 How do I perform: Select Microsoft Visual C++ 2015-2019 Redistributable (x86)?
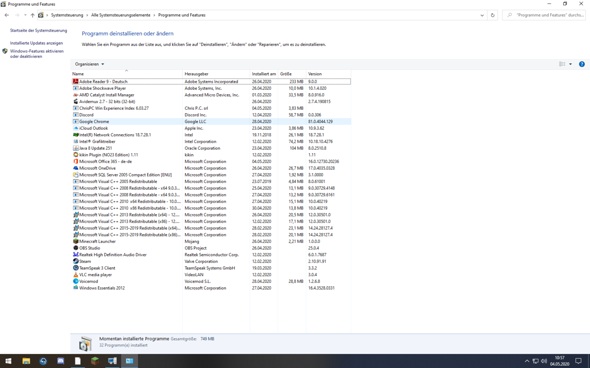pyautogui.click(x=211, y=234)
